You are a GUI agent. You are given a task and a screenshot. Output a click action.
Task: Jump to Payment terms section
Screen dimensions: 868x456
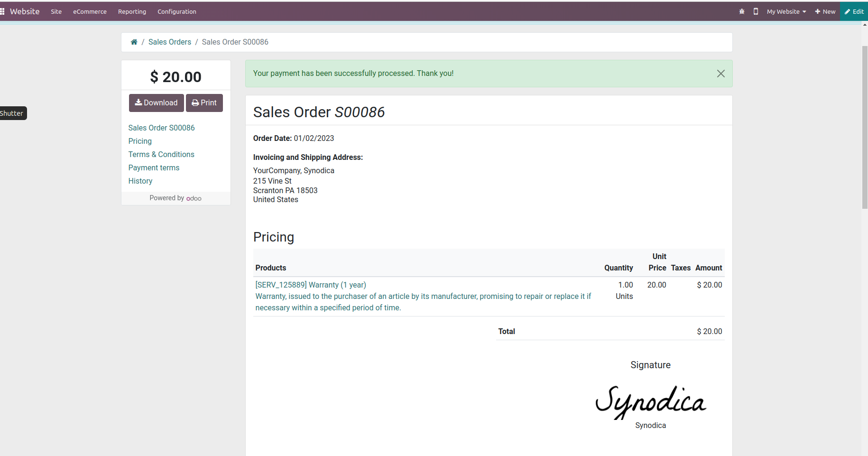point(154,168)
